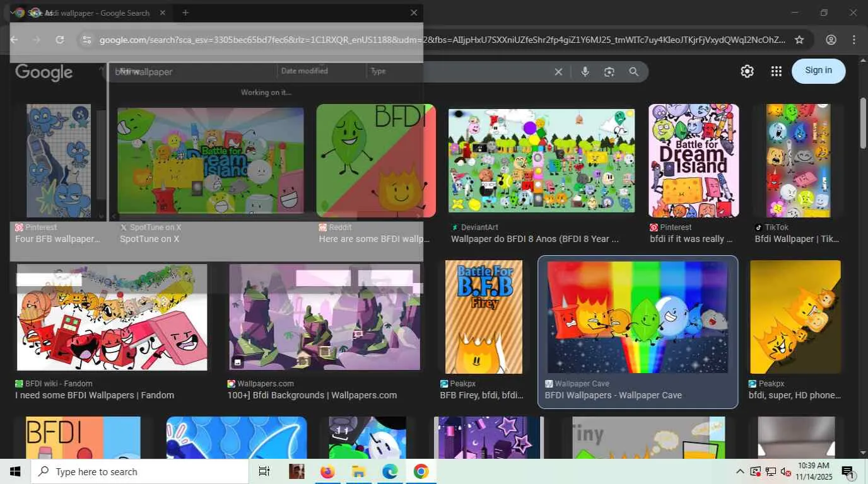Click the page's vertical scrollbar thumb

(863, 123)
